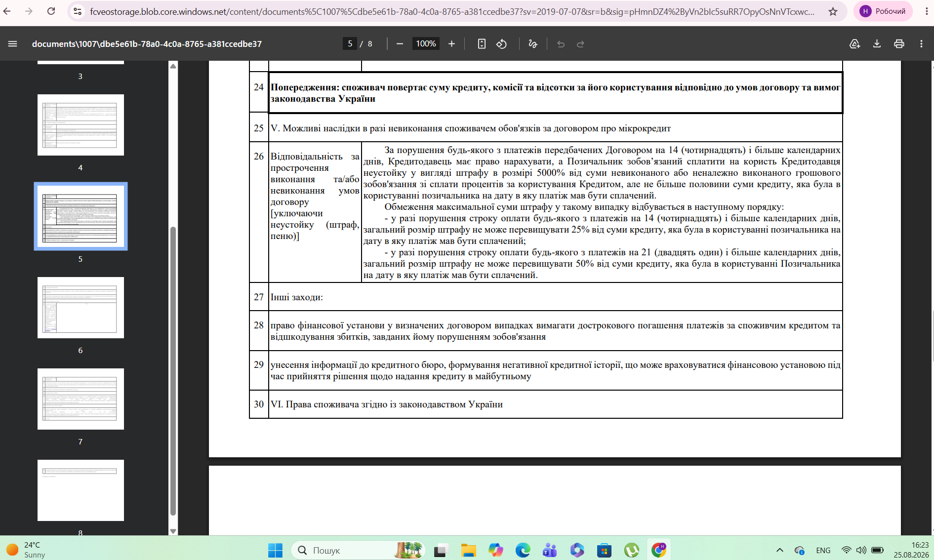Reload the current page
934x560 pixels.
click(x=51, y=11)
